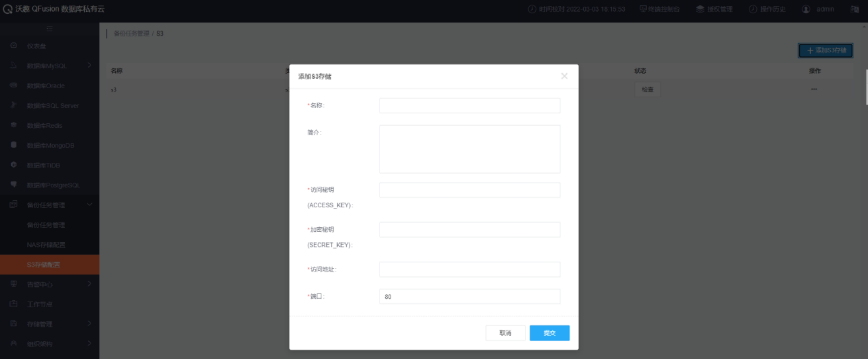Click the alarm center icon
Viewport: 868px width, 359px height.
(14, 284)
